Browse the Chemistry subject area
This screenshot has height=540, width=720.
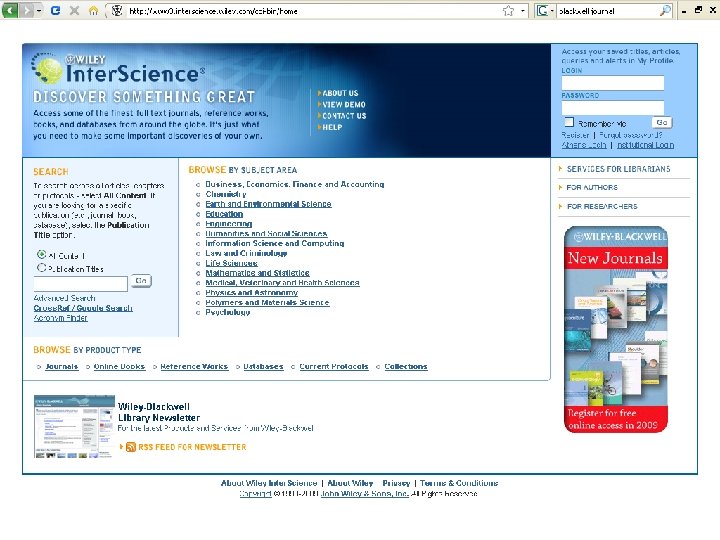[225, 194]
